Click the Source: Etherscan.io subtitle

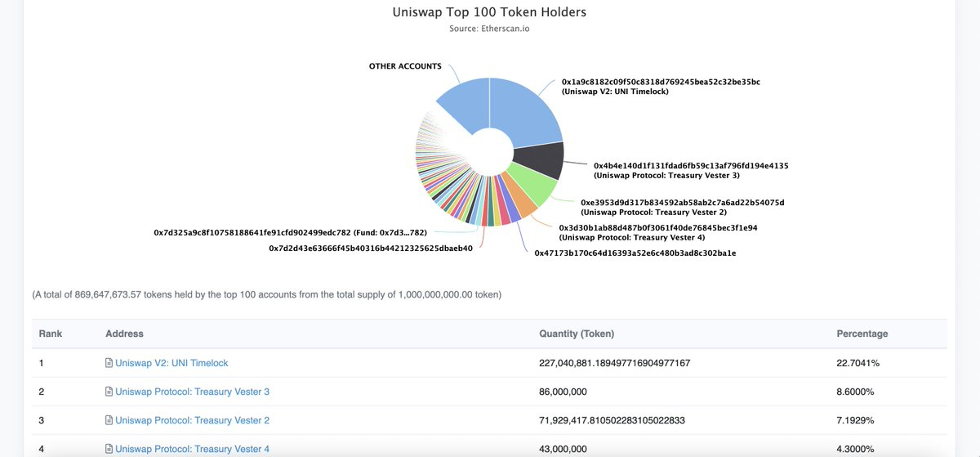click(x=490, y=29)
